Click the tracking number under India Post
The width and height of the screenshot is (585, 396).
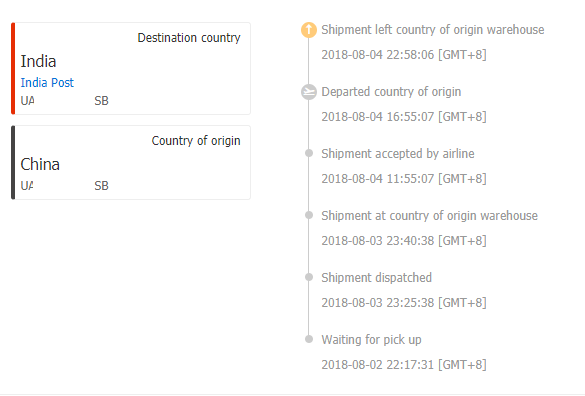[65, 101]
